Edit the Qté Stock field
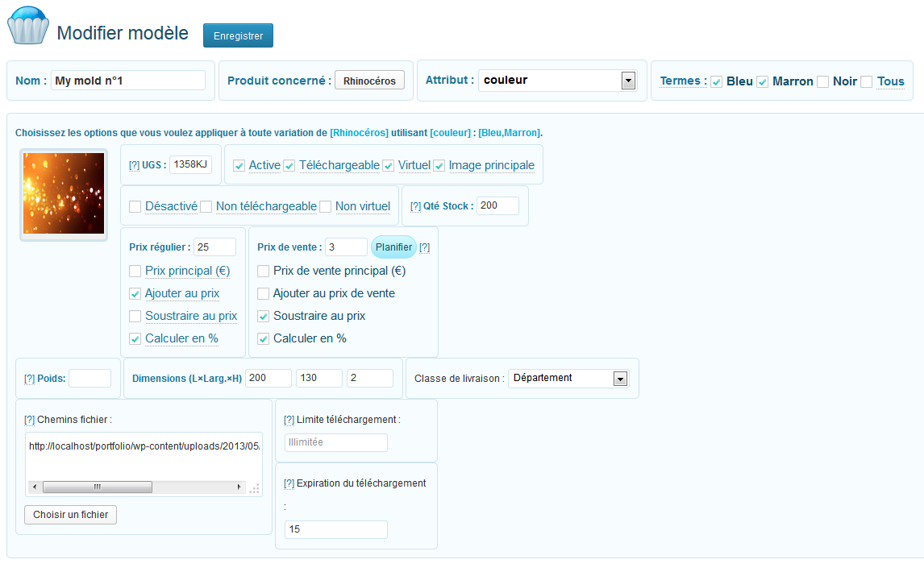This screenshot has height=568, width=924. pos(497,205)
